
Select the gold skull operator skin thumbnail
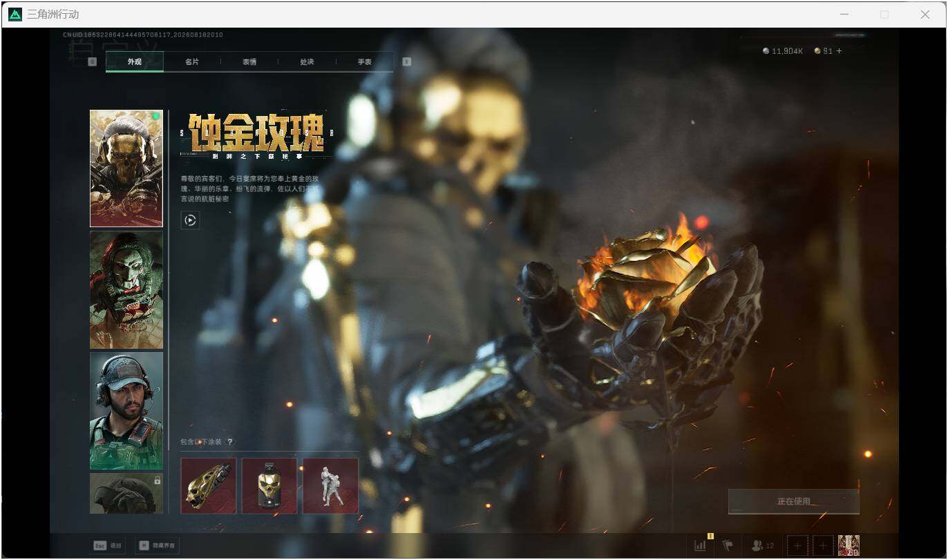126,168
